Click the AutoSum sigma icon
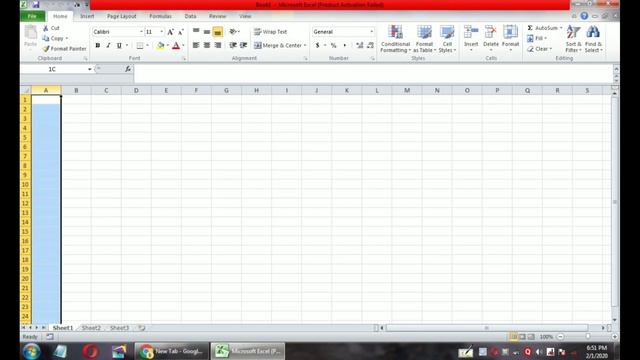The height and width of the screenshot is (360, 640). [530, 28]
